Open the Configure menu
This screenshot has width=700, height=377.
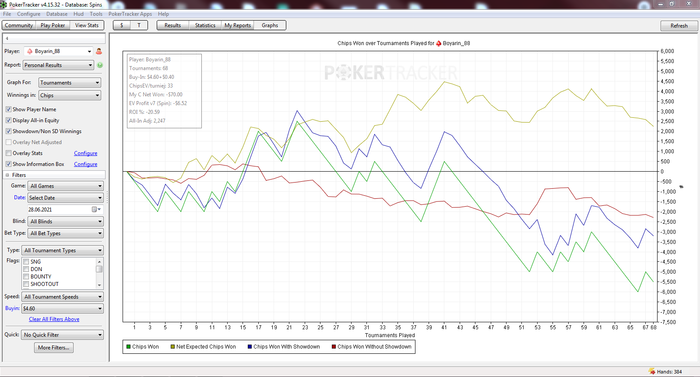tap(29, 14)
